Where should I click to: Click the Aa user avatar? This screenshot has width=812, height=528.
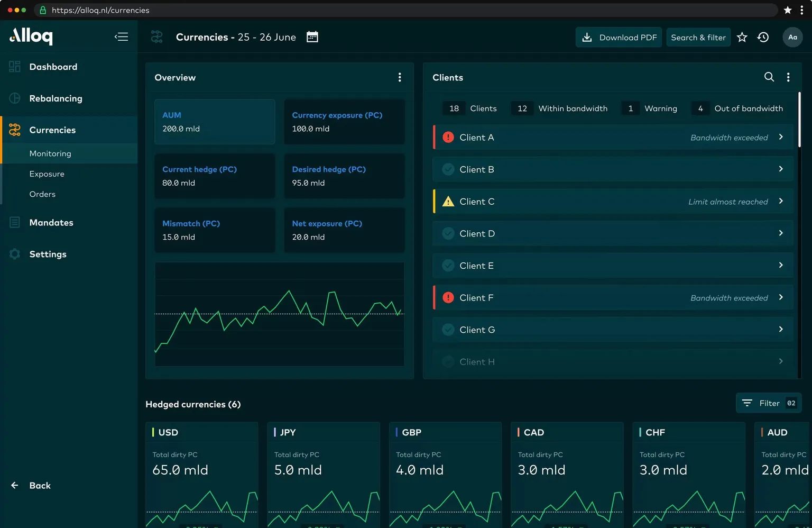click(x=792, y=37)
